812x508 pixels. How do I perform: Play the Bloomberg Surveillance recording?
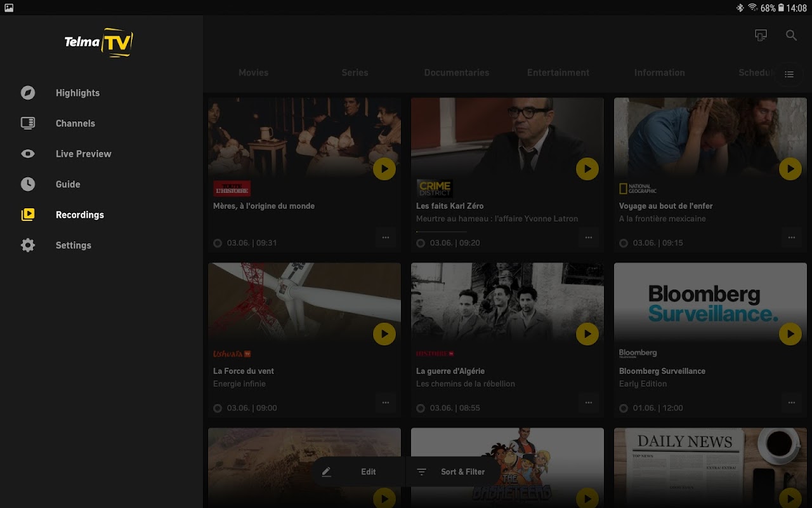pos(790,334)
